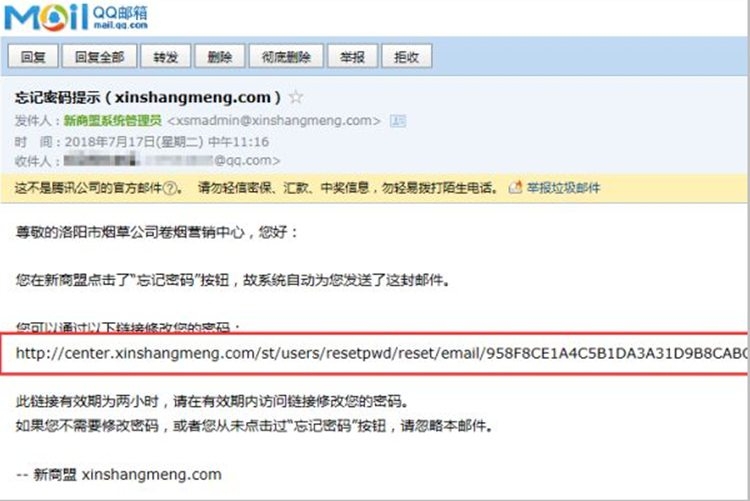This screenshot has width=750, height=501.
Task: Click the email subject title
Action: pos(148,97)
